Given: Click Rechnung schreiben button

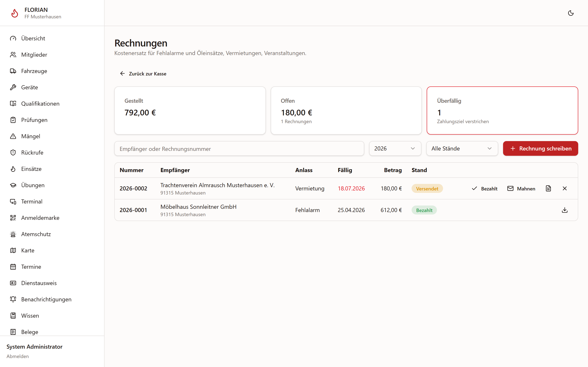Looking at the screenshot, I should coord(540,149).
